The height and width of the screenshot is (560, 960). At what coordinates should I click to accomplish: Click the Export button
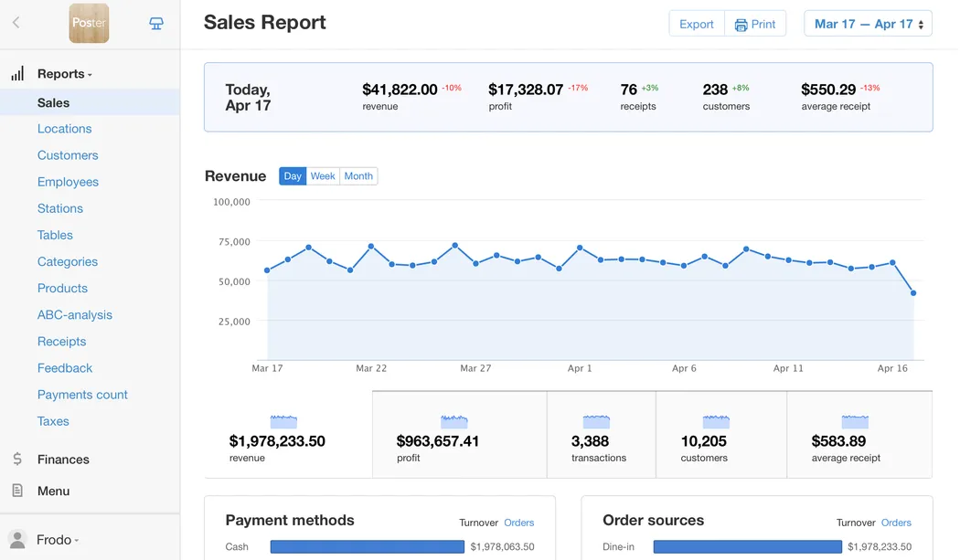[x=696, y=24]
